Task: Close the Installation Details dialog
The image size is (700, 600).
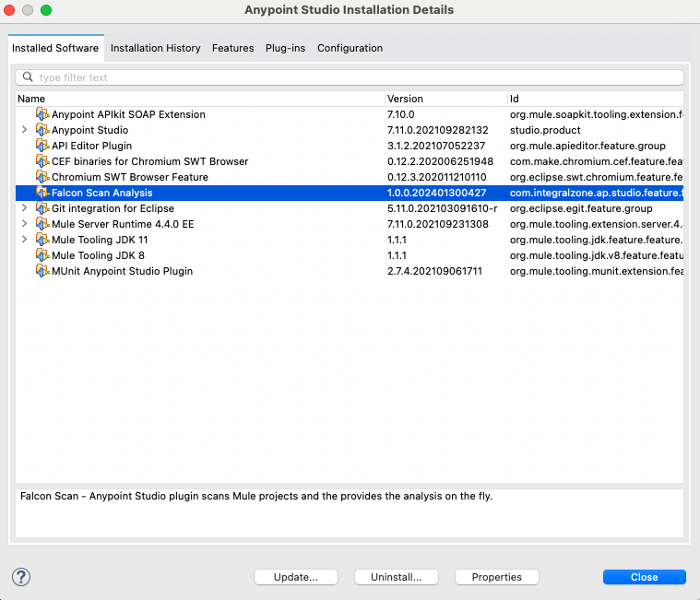Action: point(644,577)
